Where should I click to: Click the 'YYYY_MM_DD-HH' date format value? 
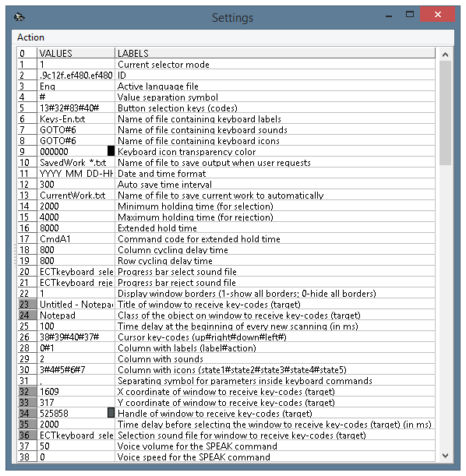coord(76,174)
